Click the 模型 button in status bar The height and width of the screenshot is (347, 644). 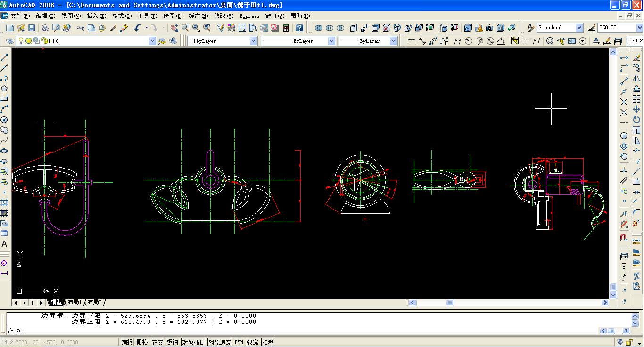pos(268,342)
